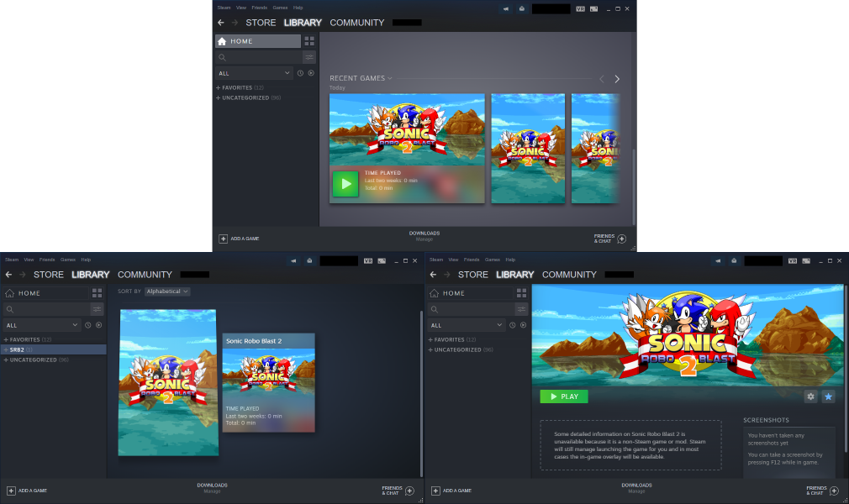The height and width of the screenshot is (504, 849).
Task: Click the green play icon in top window
Action: click(345, 184)
